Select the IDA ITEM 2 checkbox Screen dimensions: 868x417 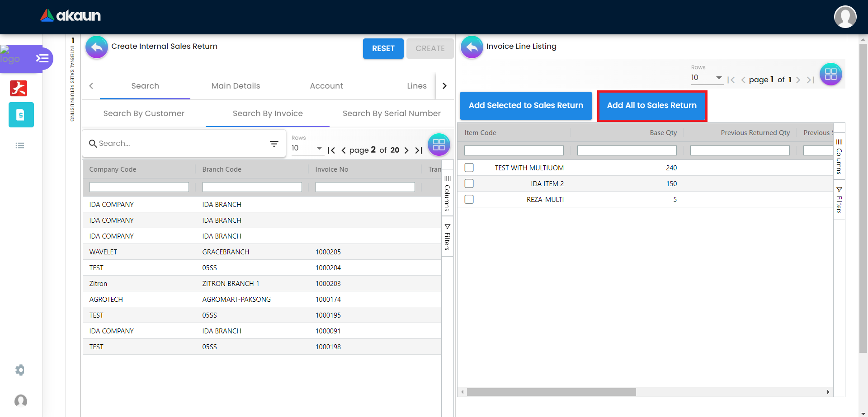click(x=469, y=183)
